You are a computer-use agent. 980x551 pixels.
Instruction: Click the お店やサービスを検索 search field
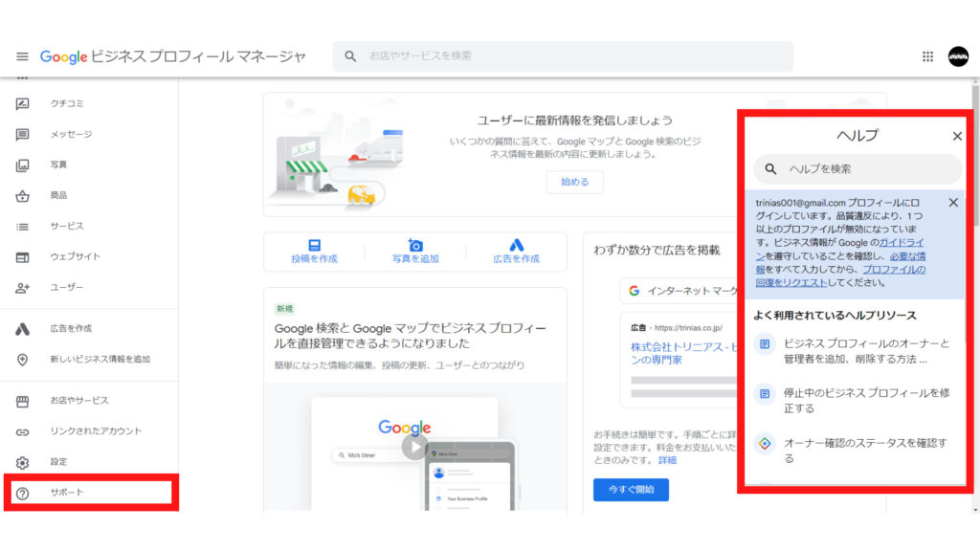tap(563, 56)
